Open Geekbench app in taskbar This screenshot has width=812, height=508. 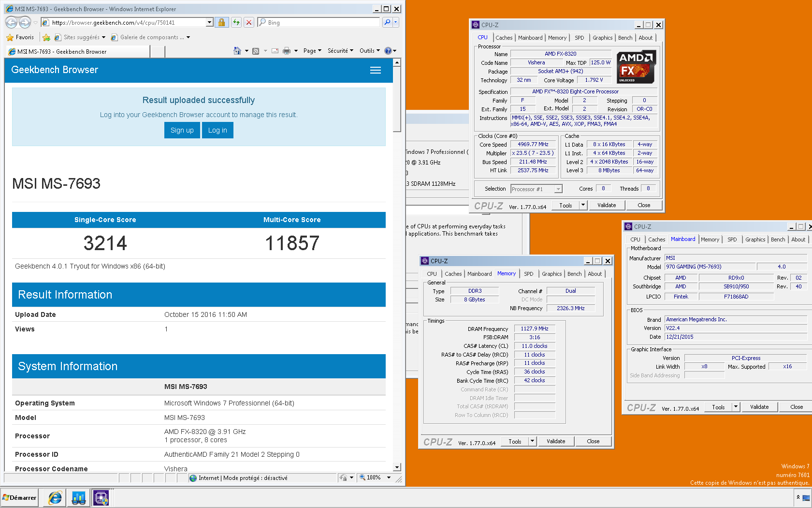pos(78,497)
